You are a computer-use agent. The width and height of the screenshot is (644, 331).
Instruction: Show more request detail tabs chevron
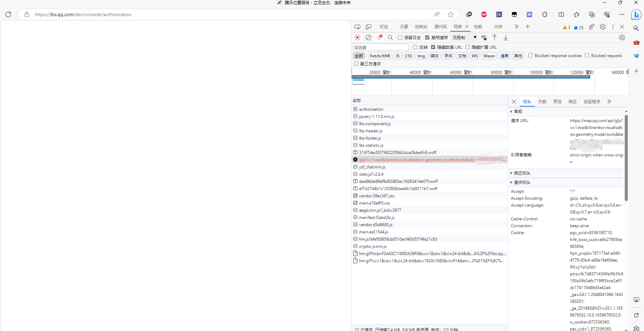[x=609, y=102]
